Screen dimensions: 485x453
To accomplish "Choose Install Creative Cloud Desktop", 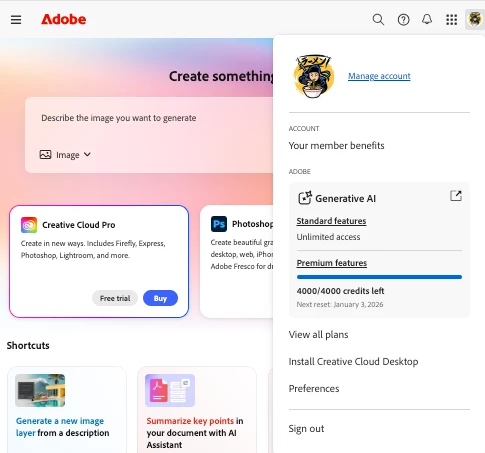I will tap(353, 362).
